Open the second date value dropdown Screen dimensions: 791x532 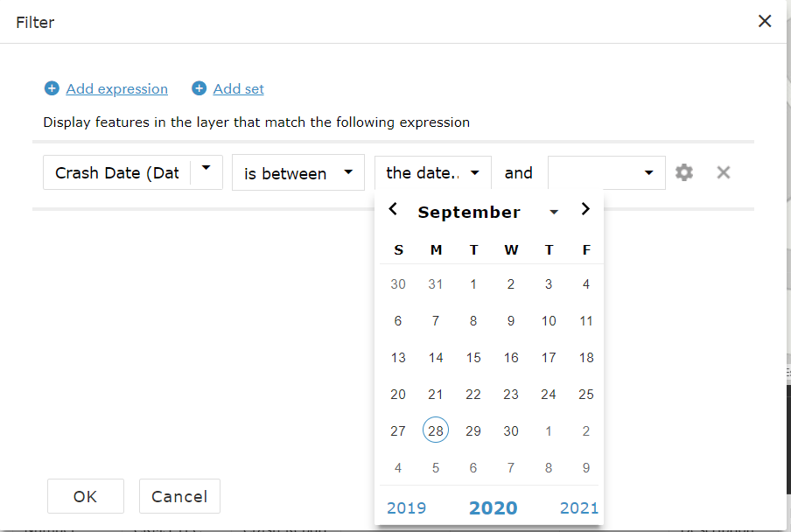(x=648, y=172)
